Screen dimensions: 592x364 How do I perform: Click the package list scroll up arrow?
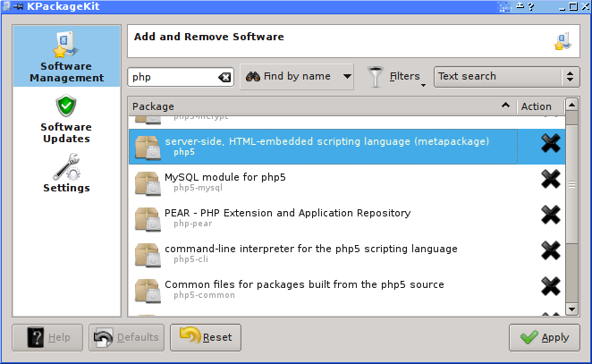tap(571, 105)
